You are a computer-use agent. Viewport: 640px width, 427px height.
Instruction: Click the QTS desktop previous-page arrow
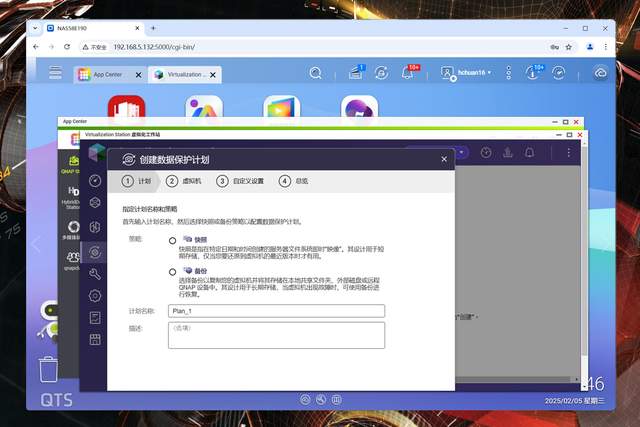coord(36,245)
